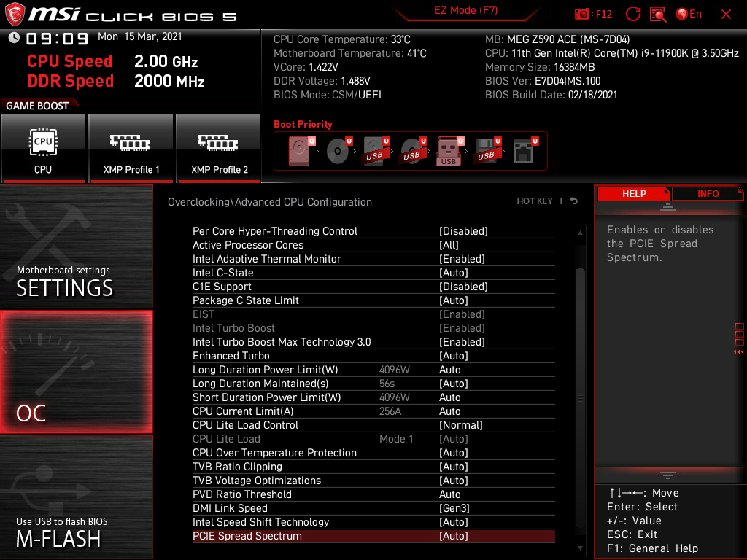Select the USB optical drive boot device icon
This screenshot has height=560, width=747.
point(414,151)
